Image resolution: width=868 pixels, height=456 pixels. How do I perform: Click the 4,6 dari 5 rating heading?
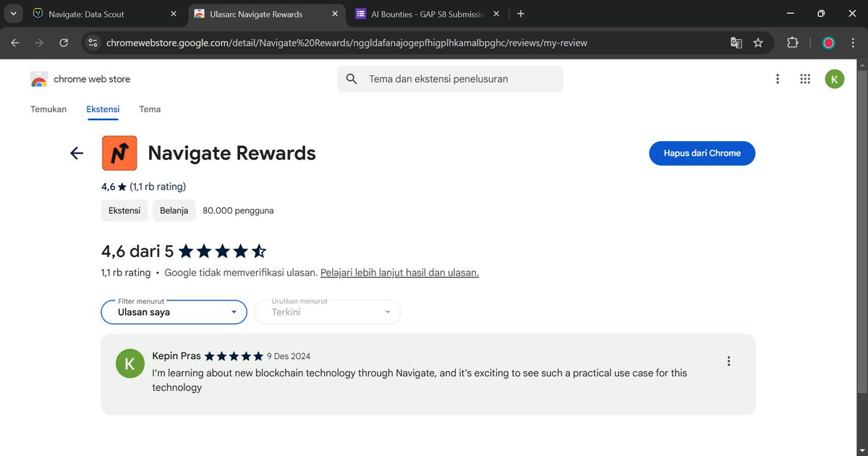tap(137, 251)
